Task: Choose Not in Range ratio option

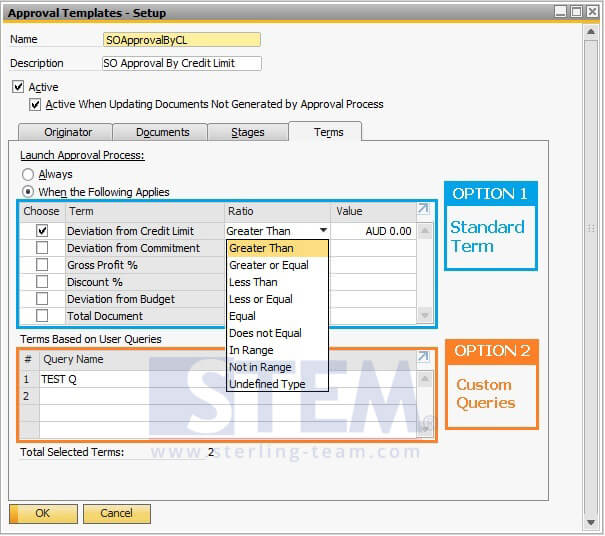Action: 278,367
